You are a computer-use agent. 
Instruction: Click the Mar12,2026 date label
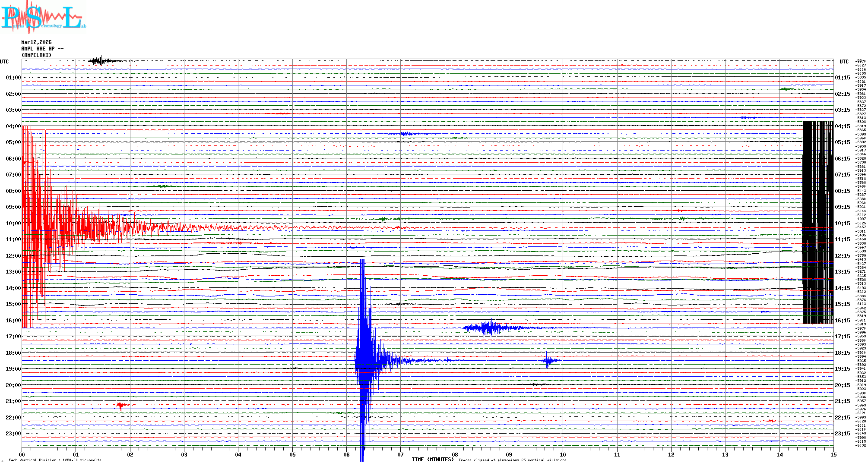click(36, 42)
